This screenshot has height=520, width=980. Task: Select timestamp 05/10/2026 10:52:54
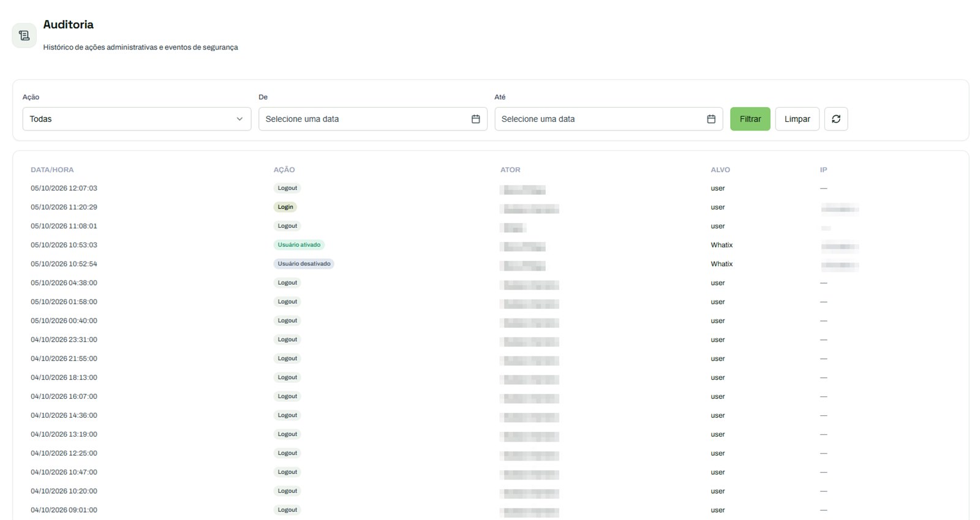point(64,264)
